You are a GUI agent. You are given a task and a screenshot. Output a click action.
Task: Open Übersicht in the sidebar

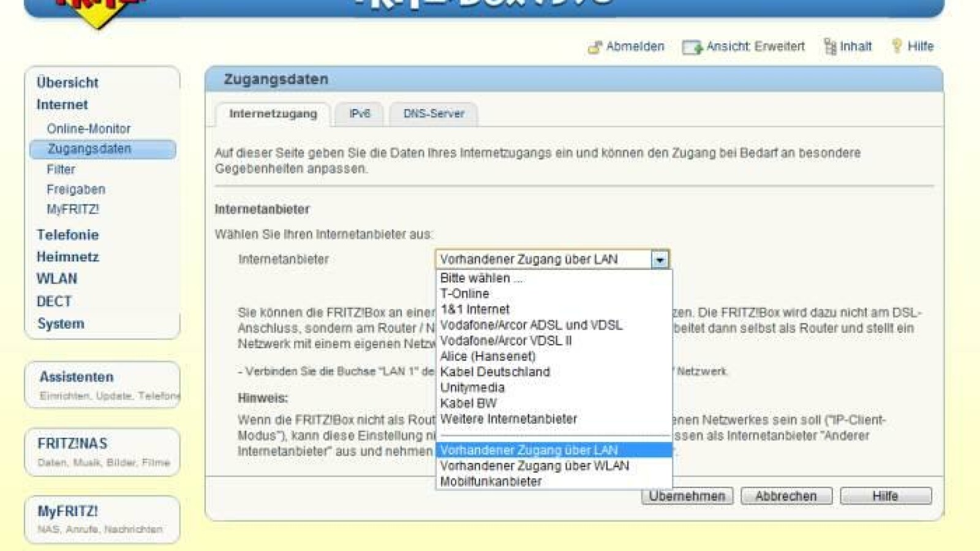[x=67, y=83]
